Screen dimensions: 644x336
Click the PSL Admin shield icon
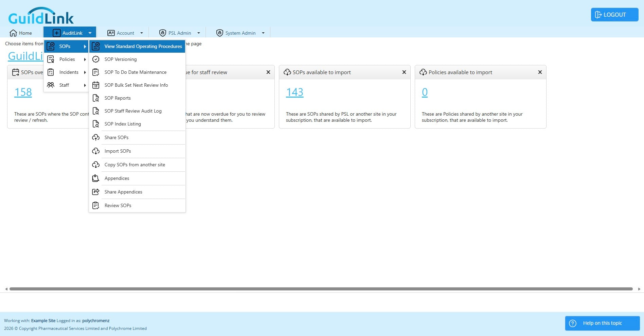163,33
